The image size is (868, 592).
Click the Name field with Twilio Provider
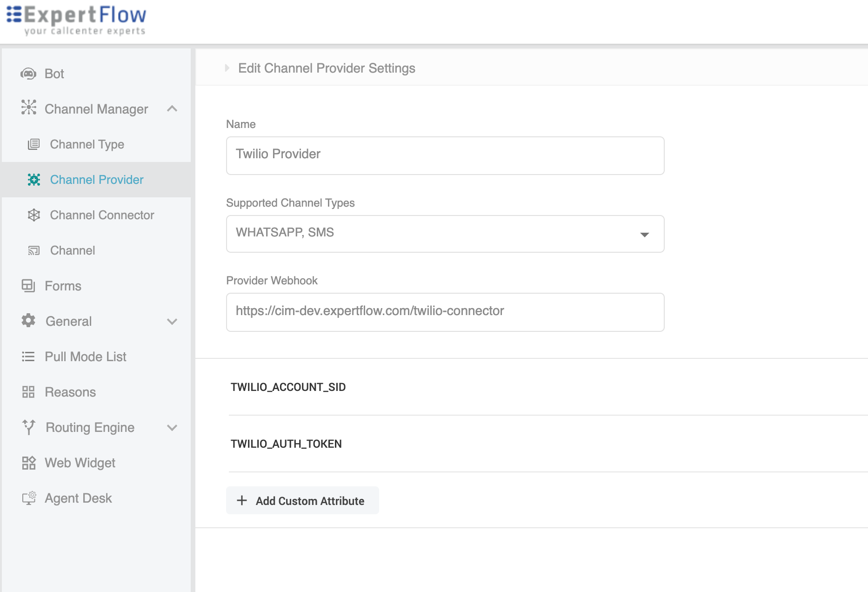445,155
